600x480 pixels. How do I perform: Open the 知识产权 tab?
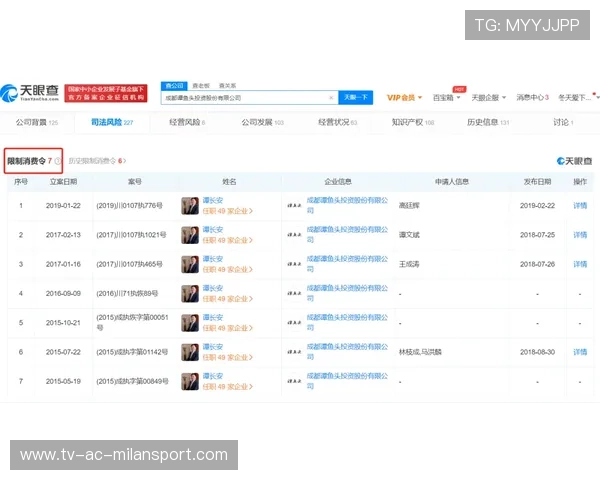click(412, 123)
